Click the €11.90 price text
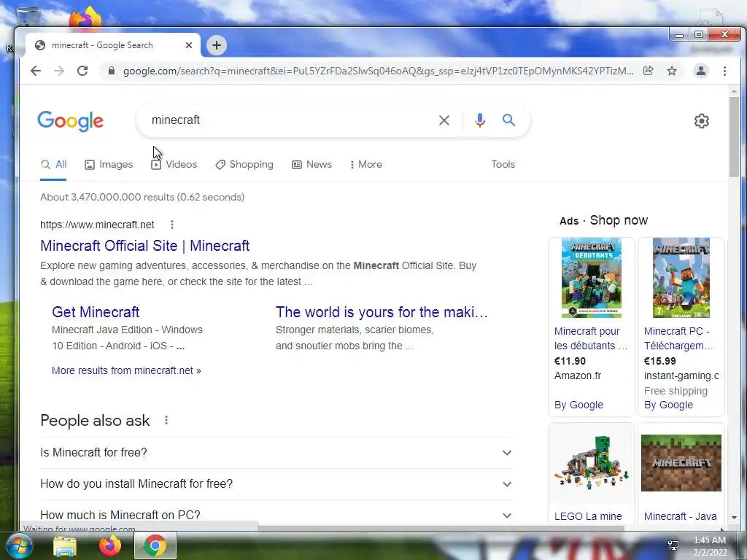747x560 pixels. pyautogui.click(x=570, y=361)
